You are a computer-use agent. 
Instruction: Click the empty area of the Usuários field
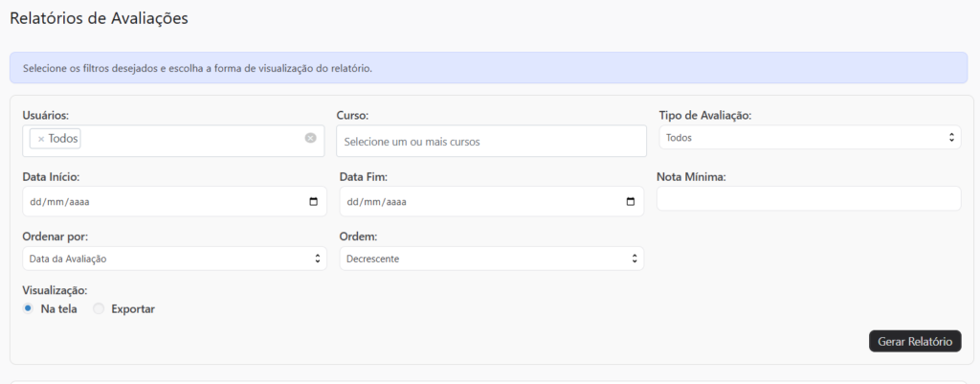(x=191, y=140)
